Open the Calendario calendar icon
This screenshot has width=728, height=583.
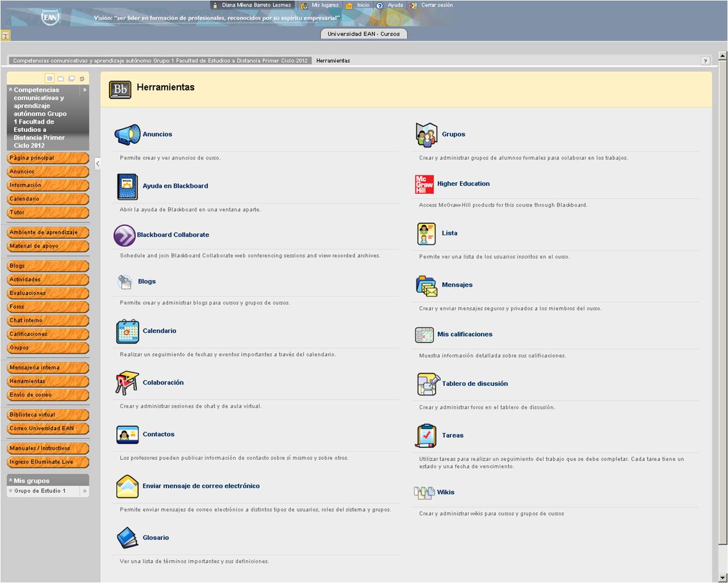coord(127,331)
